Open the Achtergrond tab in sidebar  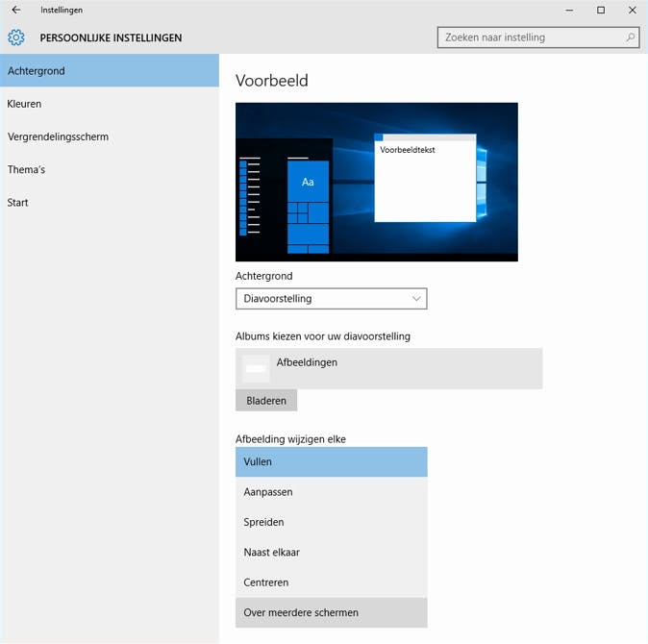coord(110,70)
